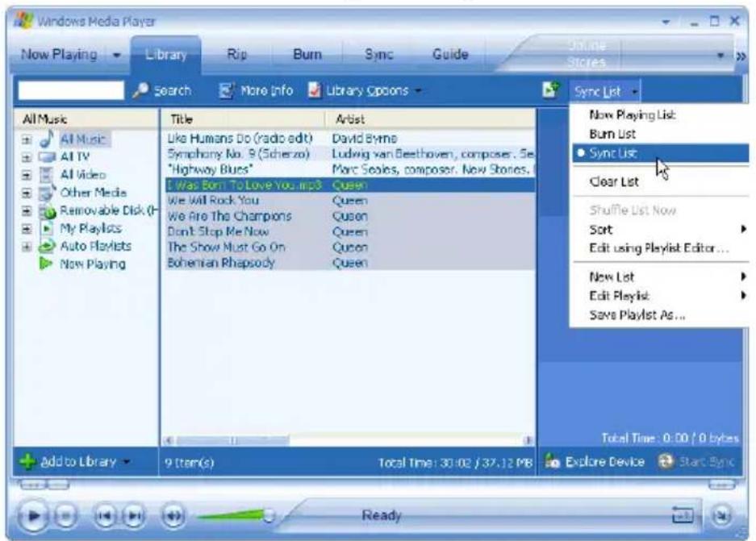The height and width of the screenshot is (541, 756).
Task: Open the Add to Library dropdown arrow
Action: (x=126, y=461)
